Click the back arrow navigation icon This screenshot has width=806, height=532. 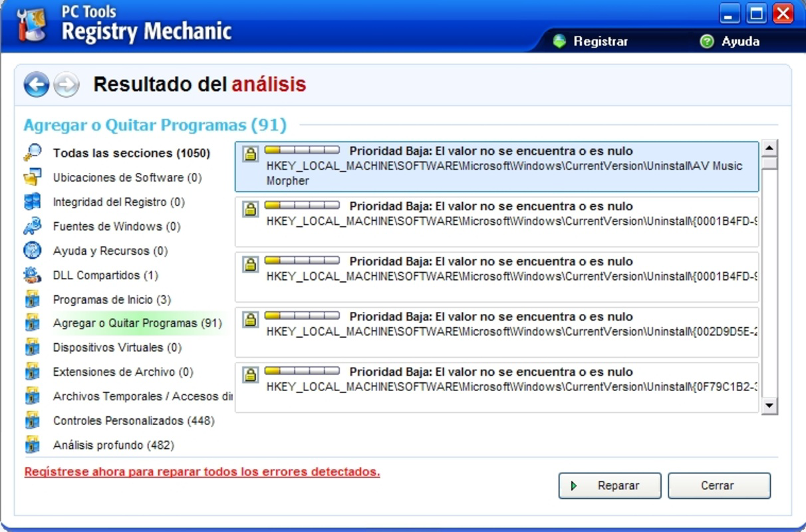click(x=37, y=84)
